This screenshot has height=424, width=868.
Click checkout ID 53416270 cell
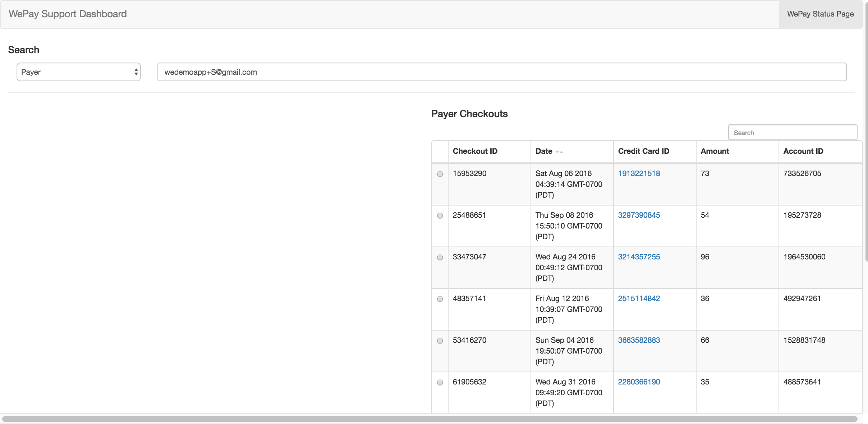489,351
